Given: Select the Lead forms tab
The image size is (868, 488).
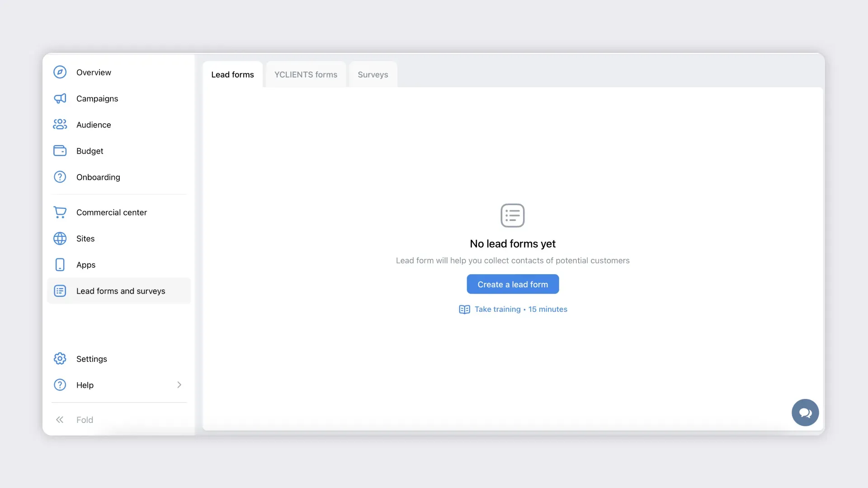Looking at the screenshot, I should [232, 75].
